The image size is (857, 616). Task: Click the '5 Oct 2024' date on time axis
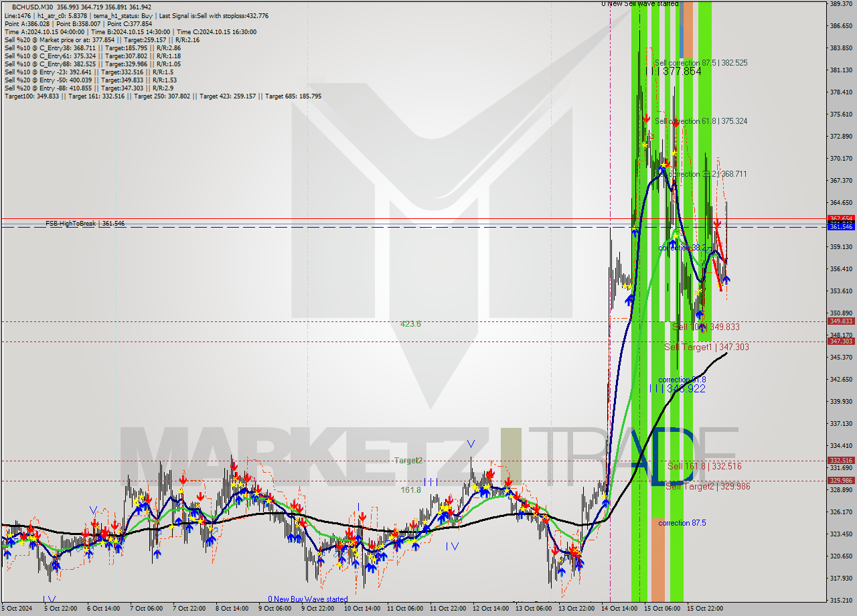click(16, 609)
